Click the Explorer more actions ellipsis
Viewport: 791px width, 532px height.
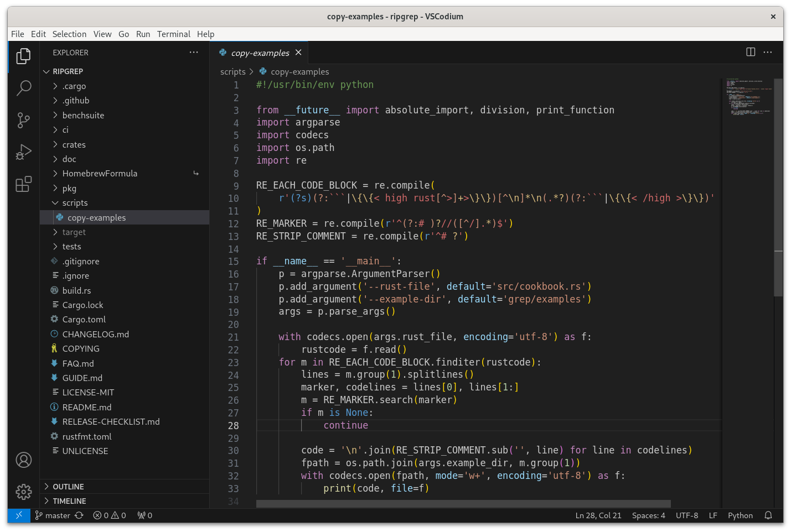pyautogui.click(x=193, y=53)
